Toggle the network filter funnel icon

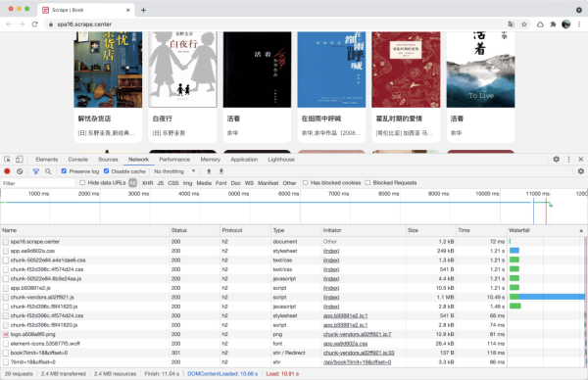(x=35, y=171)
